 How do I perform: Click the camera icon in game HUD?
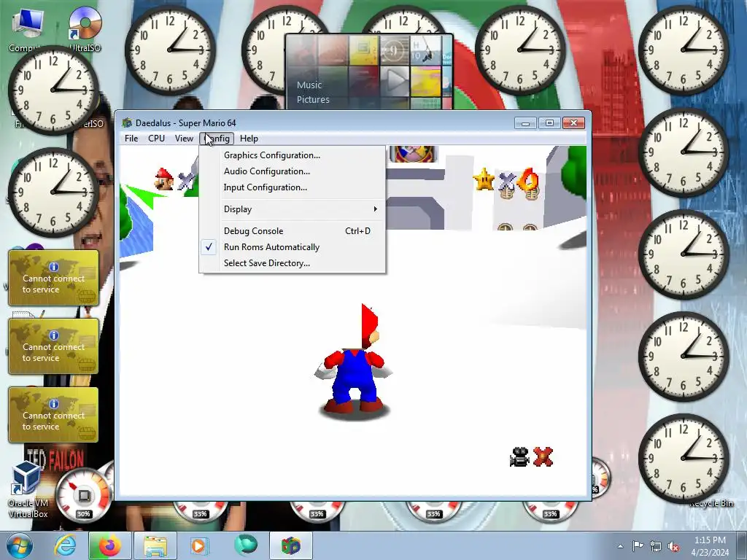tap(519, 457)
